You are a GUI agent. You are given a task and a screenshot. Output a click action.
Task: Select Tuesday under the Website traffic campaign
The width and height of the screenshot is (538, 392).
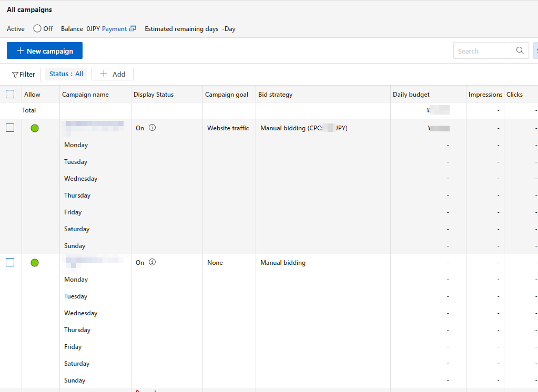coord(76,162)
